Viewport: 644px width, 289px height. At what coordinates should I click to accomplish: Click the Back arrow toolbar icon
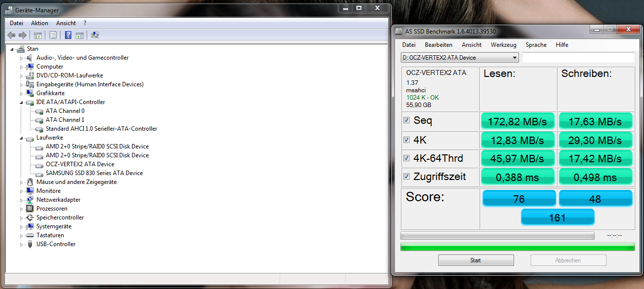pyautogui.click(x=11, y=35)
